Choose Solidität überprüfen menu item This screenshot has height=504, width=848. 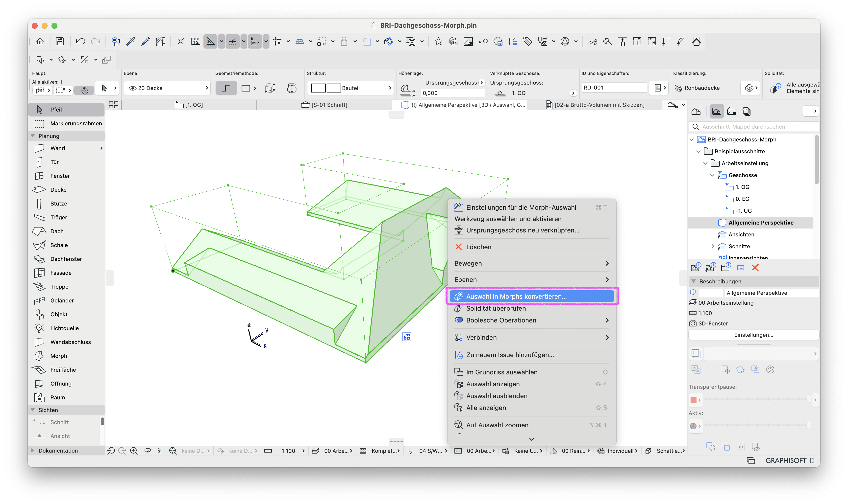pyautogui.click(x=532, y=308)
